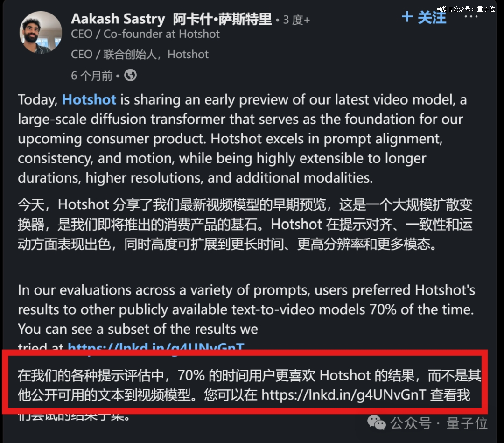Click the plus icon beside 关注
Viewport: 504px width, 443px height.
[x=407, y=16]
